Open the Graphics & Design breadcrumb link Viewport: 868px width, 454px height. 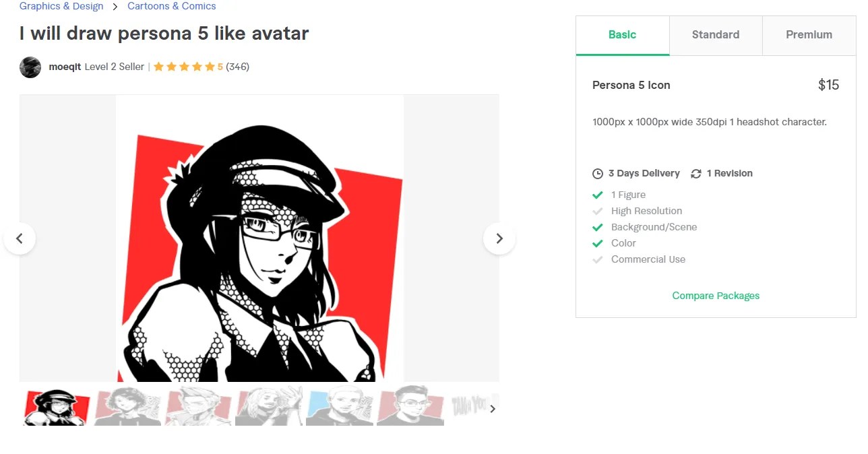click(61, 6)
